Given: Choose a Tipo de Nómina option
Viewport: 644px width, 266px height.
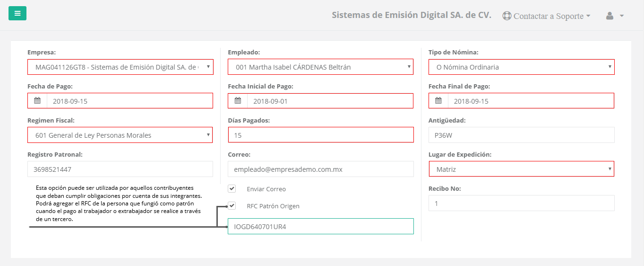Looking at the screenshot, I should (x=522, y=67).
